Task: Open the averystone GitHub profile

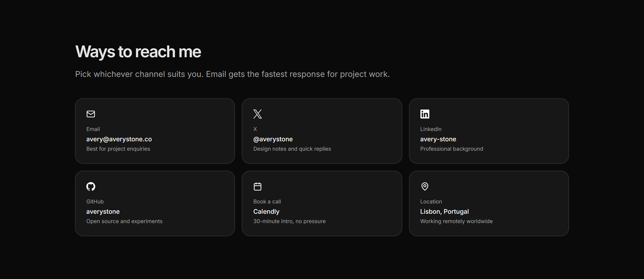Action: pyautogui.click(x=103, y=212)
